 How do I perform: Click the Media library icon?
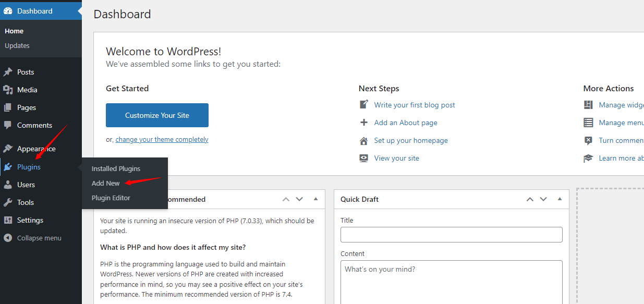(x=8, y=90)
